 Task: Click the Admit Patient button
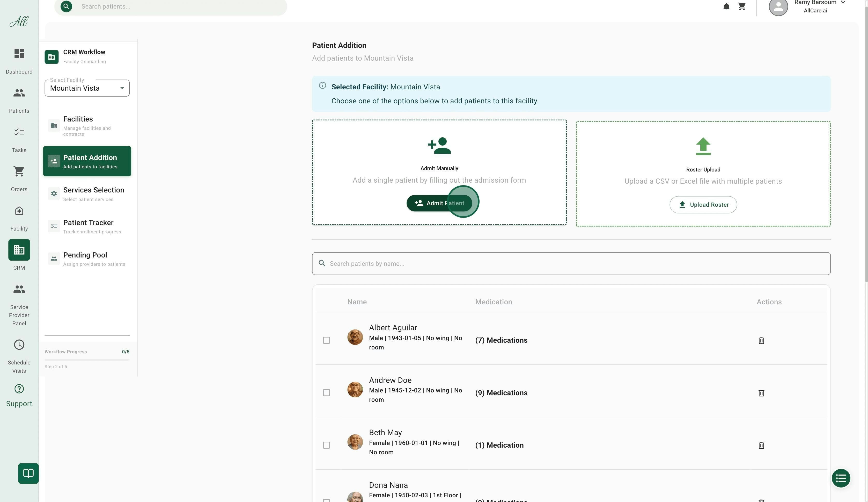(439, 203)
